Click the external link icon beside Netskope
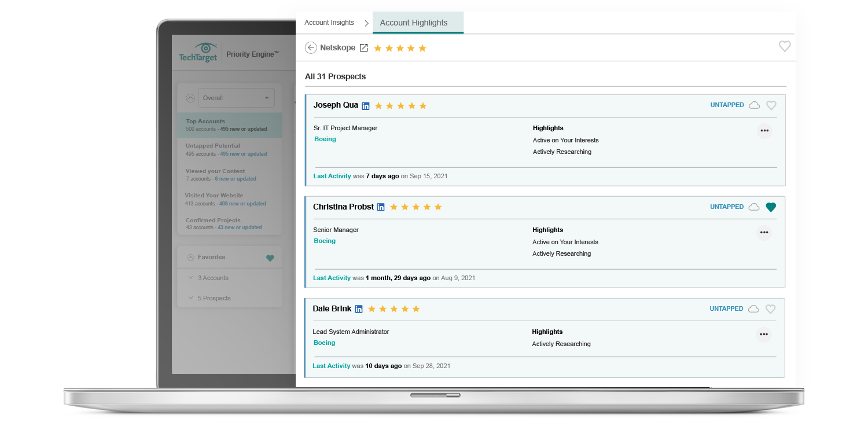The image size is (868, 441). coord(363,48)
